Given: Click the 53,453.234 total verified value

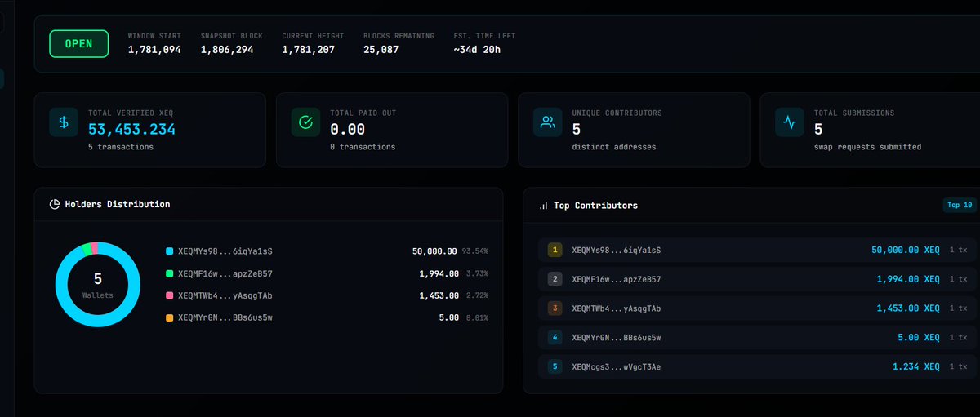Looking at the screenshot, I should tap(131, 129).
